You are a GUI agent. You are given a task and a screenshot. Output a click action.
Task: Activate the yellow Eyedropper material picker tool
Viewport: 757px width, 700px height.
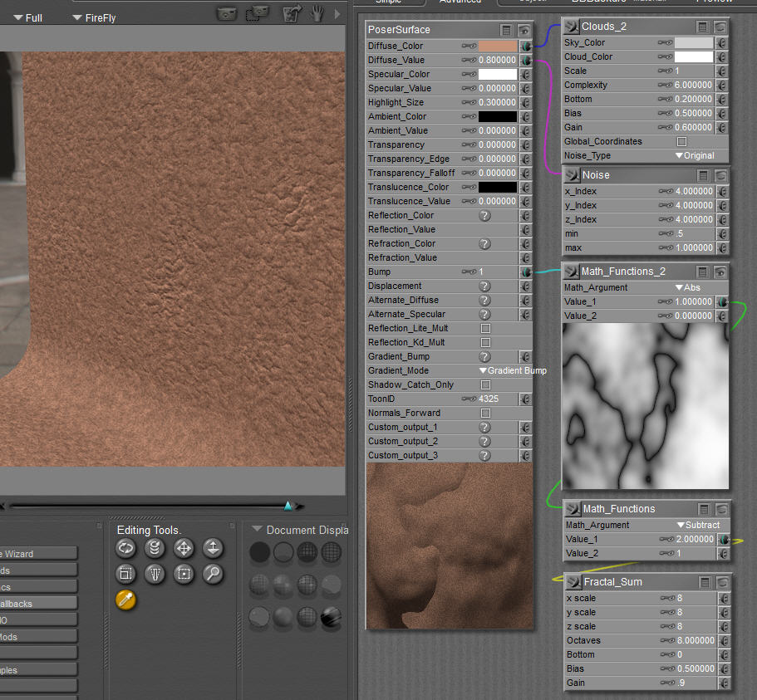(125, 600)
